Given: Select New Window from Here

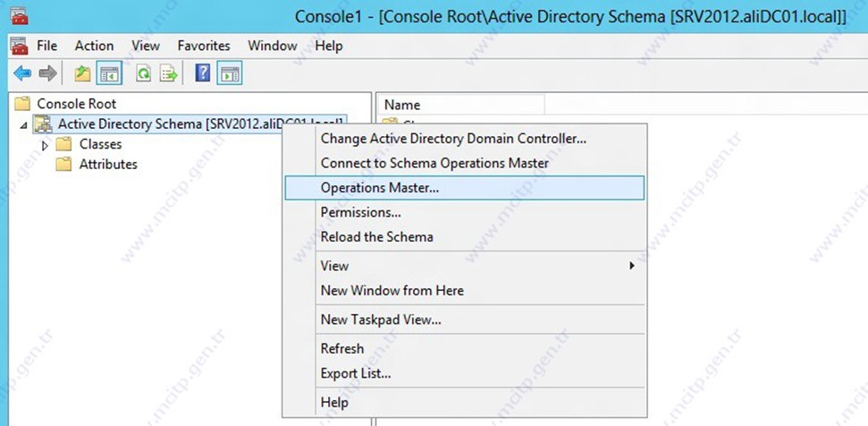Looking at the screenshot, I should point(464,290).
